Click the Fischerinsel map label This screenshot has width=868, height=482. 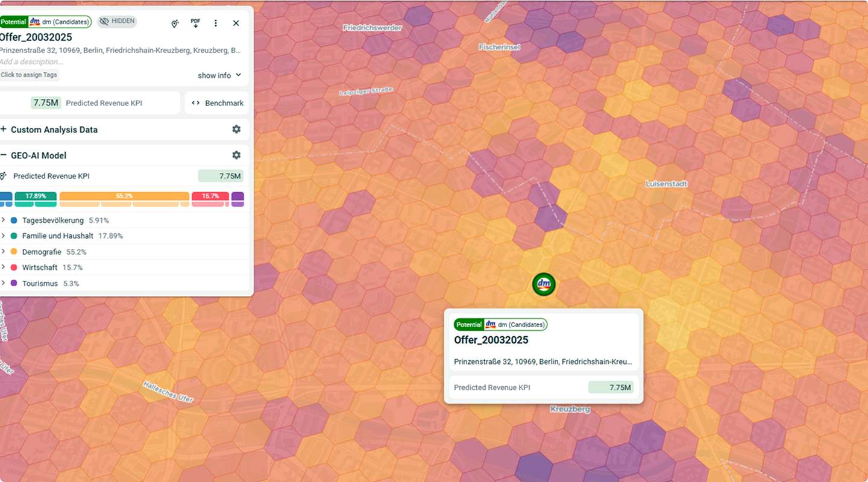(499, 47)
